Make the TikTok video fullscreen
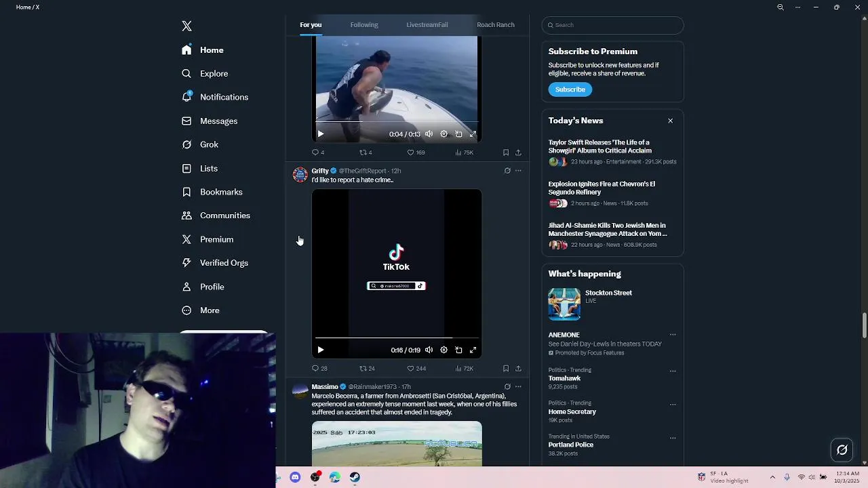The image size is (868, 488). click(473, 350)
